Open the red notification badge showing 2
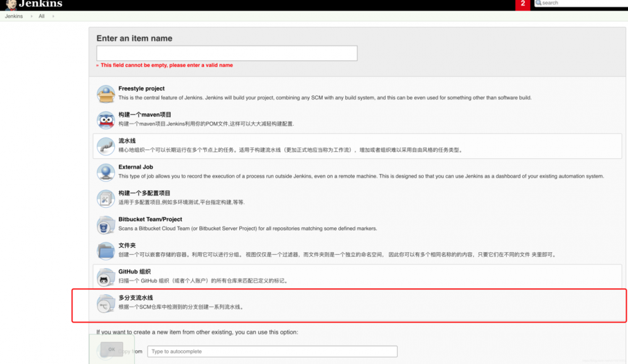The height and width of the screenshot is (364, 628). (x=523, y=4)
